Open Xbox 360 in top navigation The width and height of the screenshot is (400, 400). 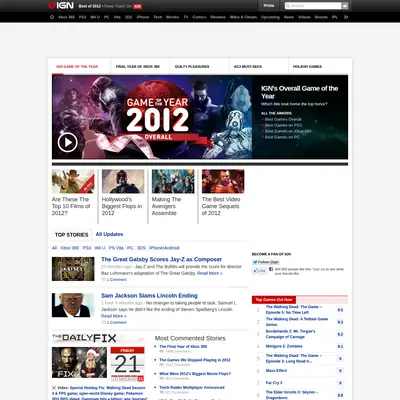point(66,17)
